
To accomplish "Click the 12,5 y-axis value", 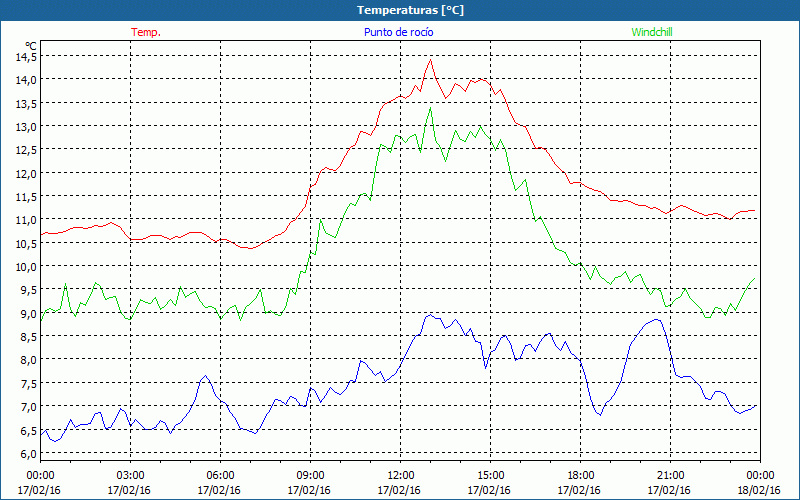I will 26,150.
